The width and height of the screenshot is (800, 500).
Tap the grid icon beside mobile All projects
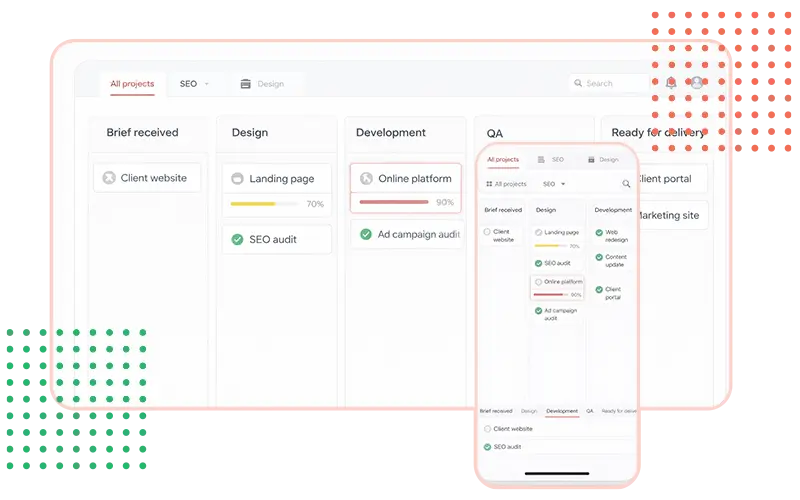[488, 184]
